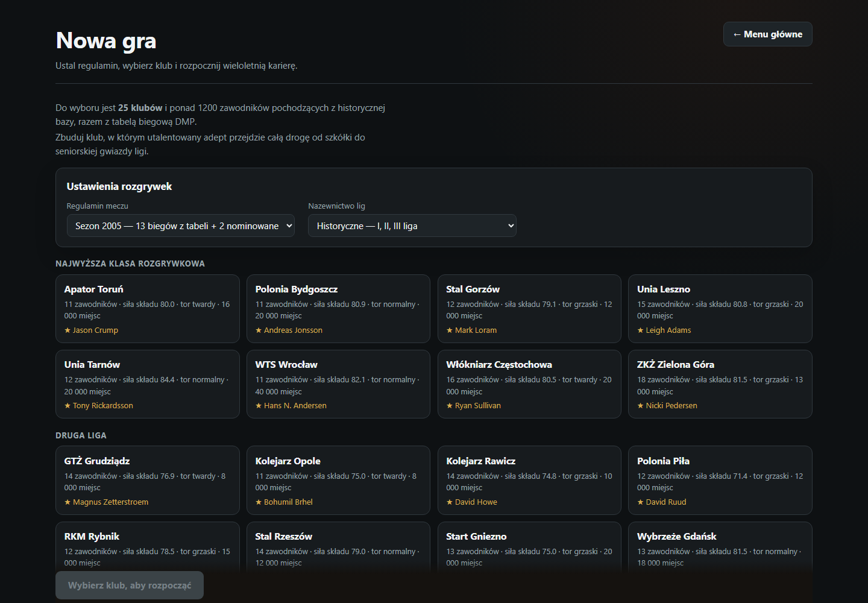Click the rider name David Howe
Screen dimensions: 868x603
pyautogui.click(x=476, y=502)
